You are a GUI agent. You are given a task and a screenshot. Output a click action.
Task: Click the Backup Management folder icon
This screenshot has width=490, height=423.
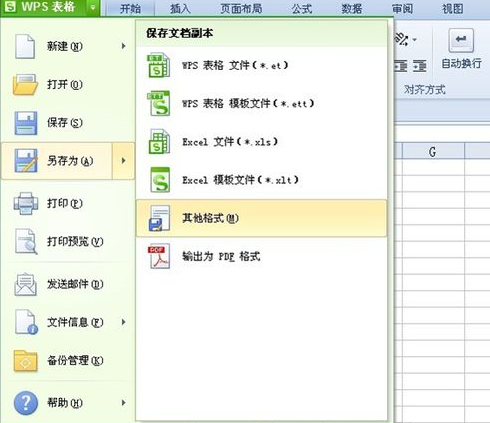click(x=26, y=360)
